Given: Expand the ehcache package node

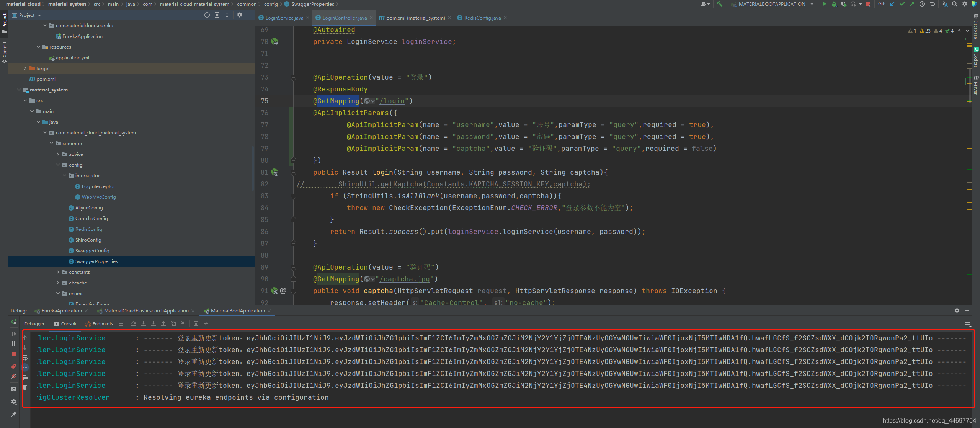Looking at the screenshot, I should (58, 283).
